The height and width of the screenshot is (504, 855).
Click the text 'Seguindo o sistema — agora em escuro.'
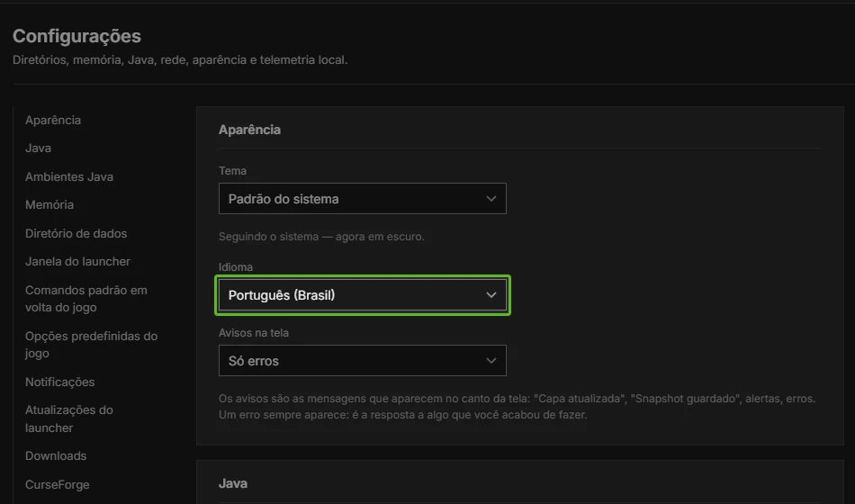(321, 237)
